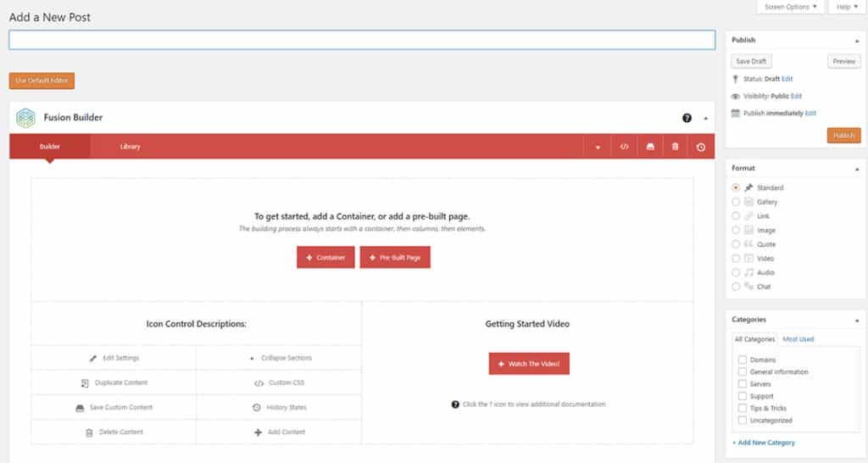The width and height of the screenshot is (868, 463).
Task: Click Watch The Video button
Action: click(x=529, y=364)
